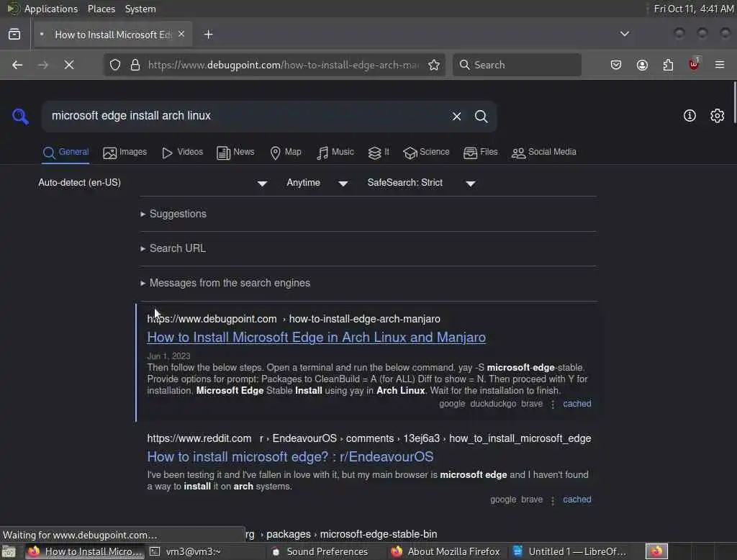The width and height of the screenshot is (737, 560).
Task: Click the google engine label on debugpoint result
Action: pos(452,404)
